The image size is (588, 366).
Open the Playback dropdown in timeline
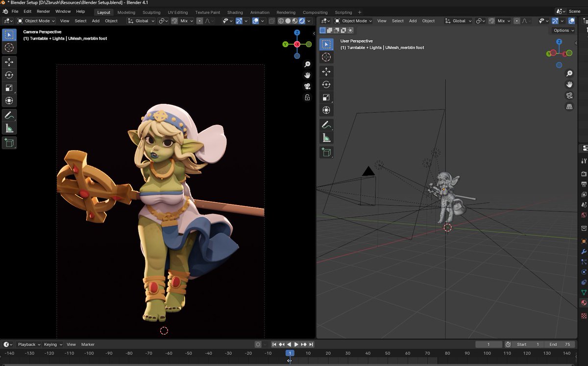28,344
